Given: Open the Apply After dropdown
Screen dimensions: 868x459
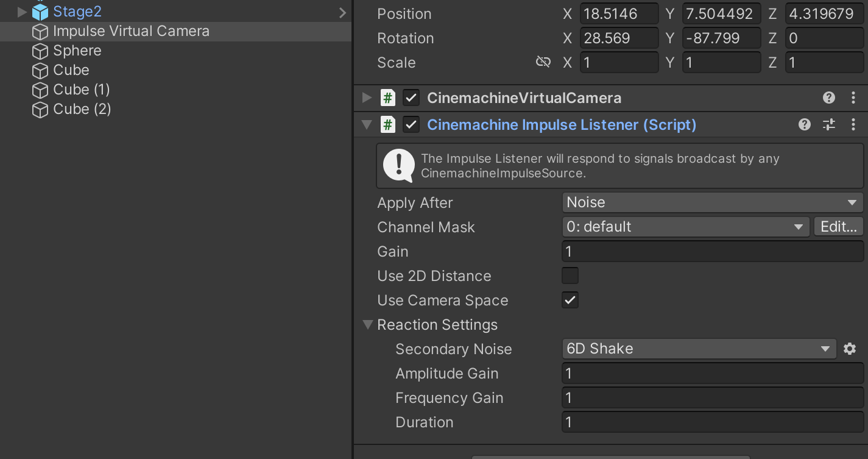Looking at the screenshot, I should (712, 202).
